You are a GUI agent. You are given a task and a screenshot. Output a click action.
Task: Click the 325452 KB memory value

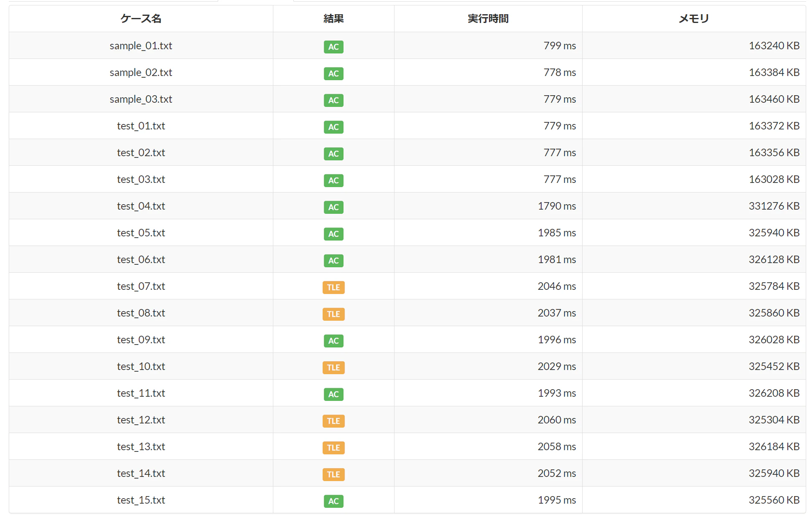774,367
